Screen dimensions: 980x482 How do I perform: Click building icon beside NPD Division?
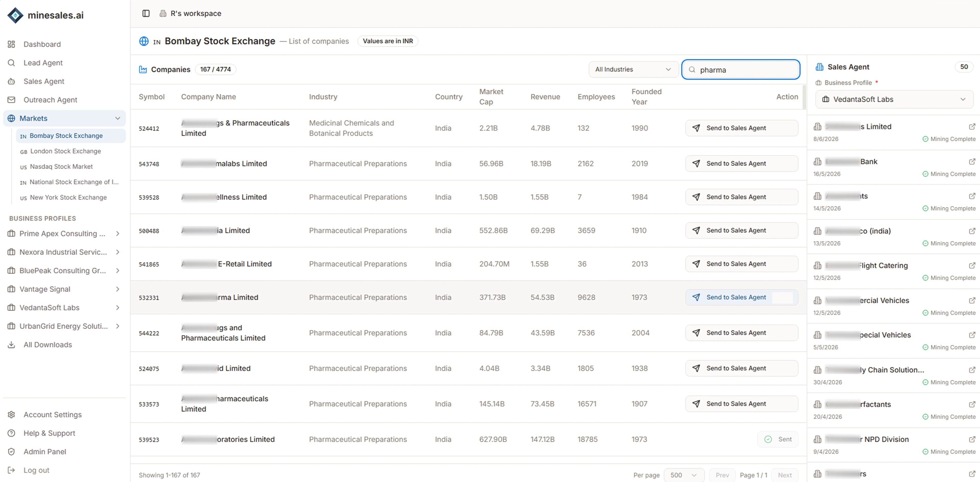pyautogui.click(x=817, y=439)
